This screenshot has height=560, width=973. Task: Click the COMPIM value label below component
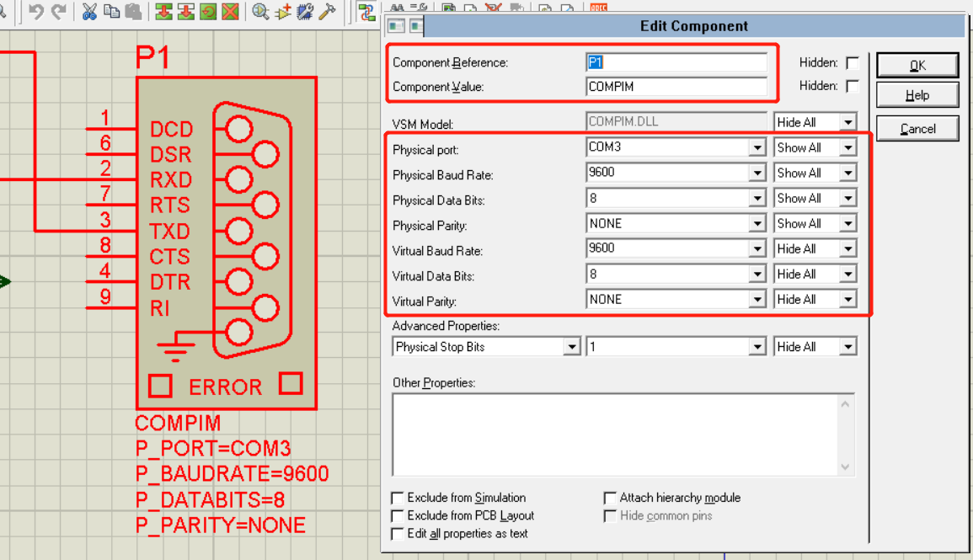coord(178,423)
